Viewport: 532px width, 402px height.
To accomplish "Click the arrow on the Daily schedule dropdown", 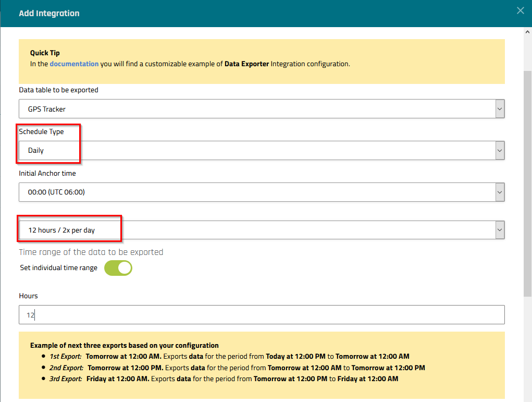I will click(500, 151).
